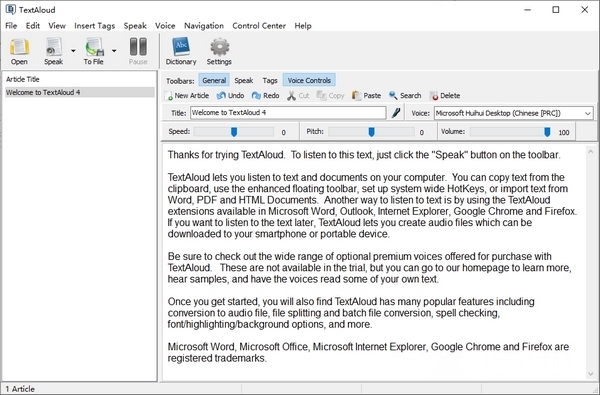This screenshot has width=600, height=395.
Task: Click the text scrollbar up arrow
Action: 590,152
